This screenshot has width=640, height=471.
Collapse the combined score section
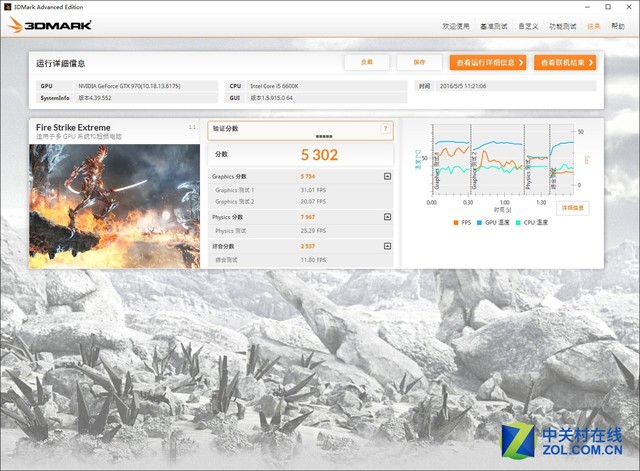pos(387,246)
